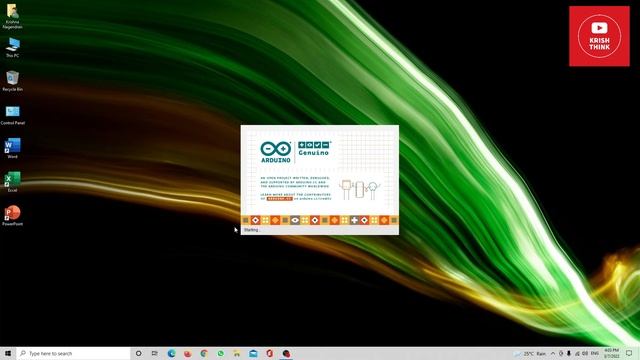Click the Type here to search box

[x=73, y=353]
